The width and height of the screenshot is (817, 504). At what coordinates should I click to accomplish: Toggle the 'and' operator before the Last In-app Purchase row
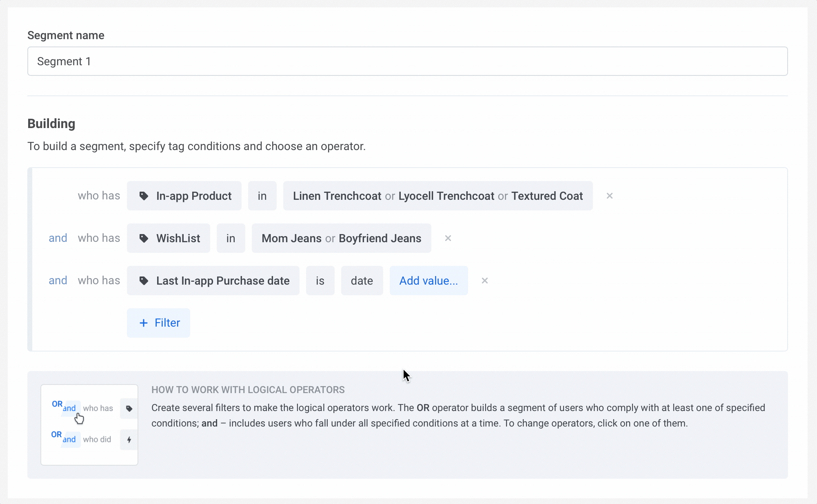pyautogui.click(x=58, y=281)
